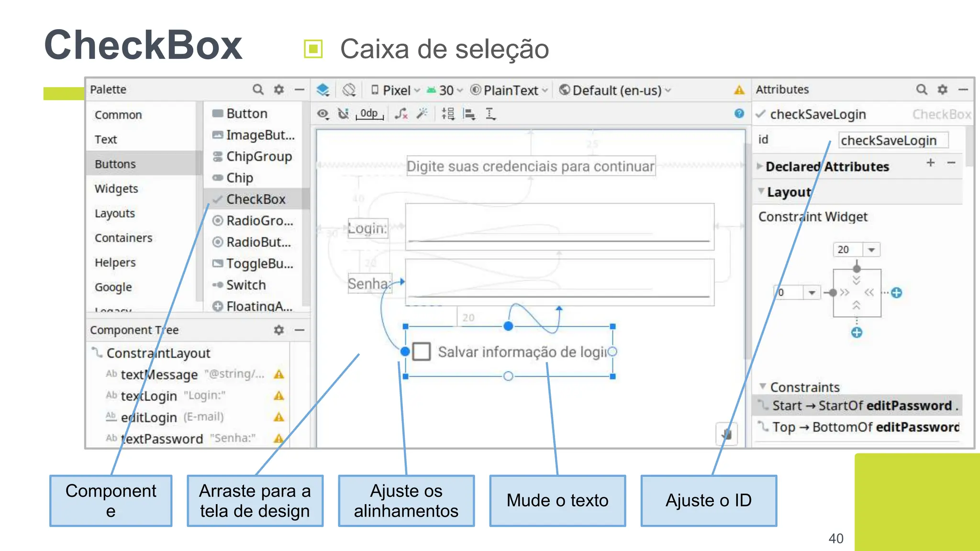Minimize the Palette panel

click(x=300, y=89)
